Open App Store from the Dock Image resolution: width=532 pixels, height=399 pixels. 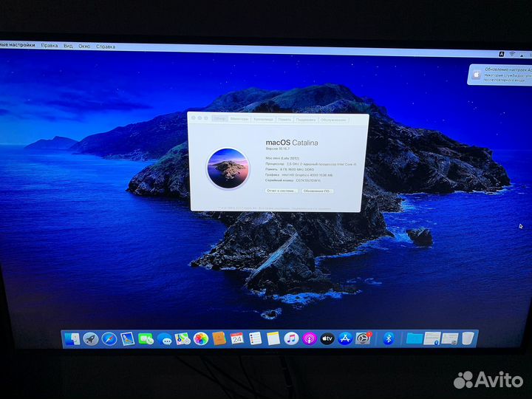tap(345, 338)
